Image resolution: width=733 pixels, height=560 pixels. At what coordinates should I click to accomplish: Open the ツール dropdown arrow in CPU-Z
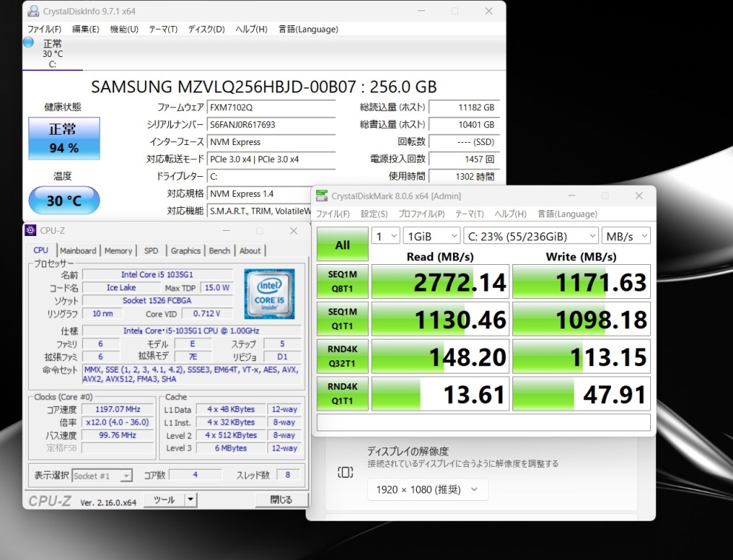click(191, 500)
